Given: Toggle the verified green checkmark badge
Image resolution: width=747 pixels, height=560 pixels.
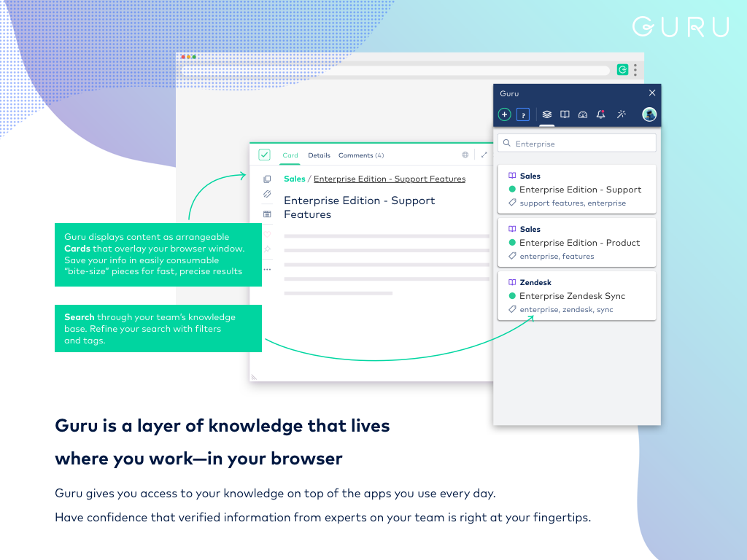Looking at the screenshot, I should click(x=265, y=155).
